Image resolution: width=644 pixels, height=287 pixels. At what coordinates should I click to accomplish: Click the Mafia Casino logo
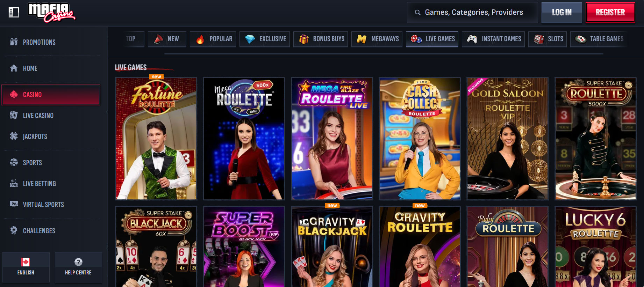coord(51,13)
